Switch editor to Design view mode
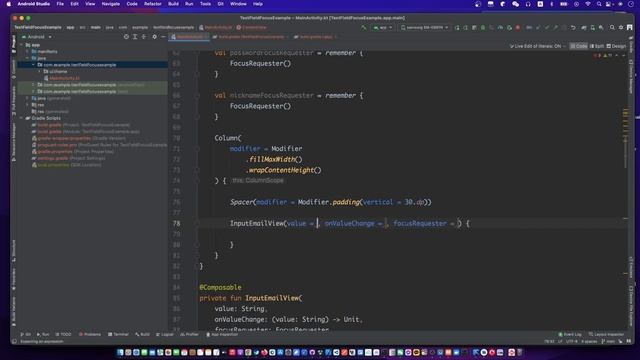Screen dimensions: 640x360 click(x=616, y=46)
